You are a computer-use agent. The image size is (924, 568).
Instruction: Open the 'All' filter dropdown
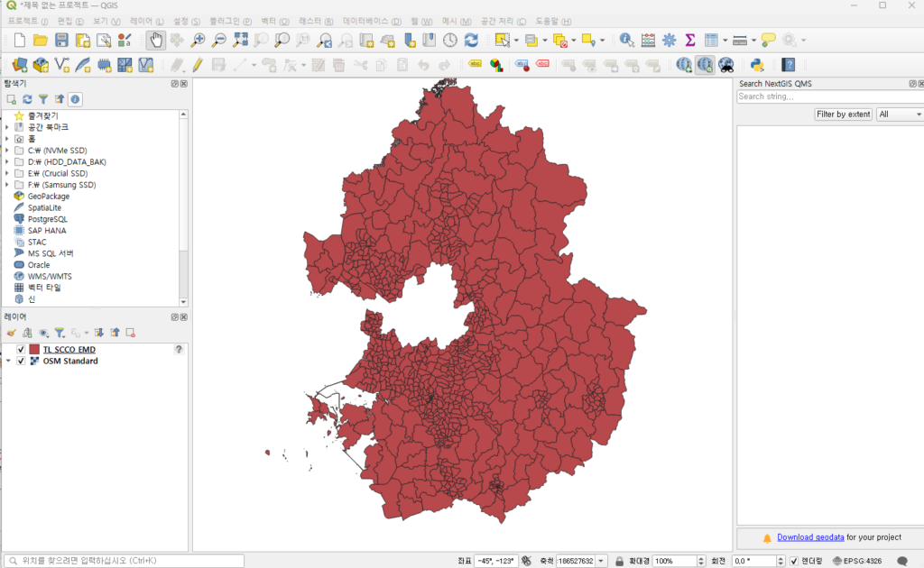click(900, 115)
